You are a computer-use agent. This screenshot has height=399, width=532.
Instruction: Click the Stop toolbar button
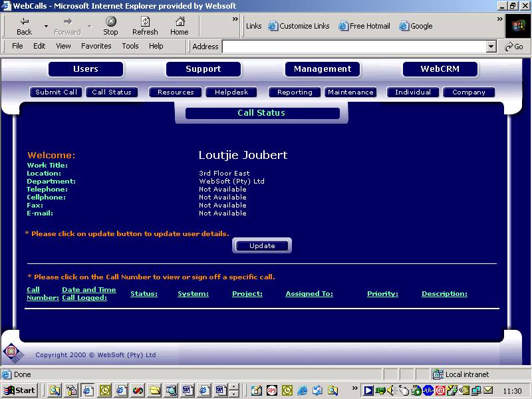pyautogui.click(x=110, y=26)
